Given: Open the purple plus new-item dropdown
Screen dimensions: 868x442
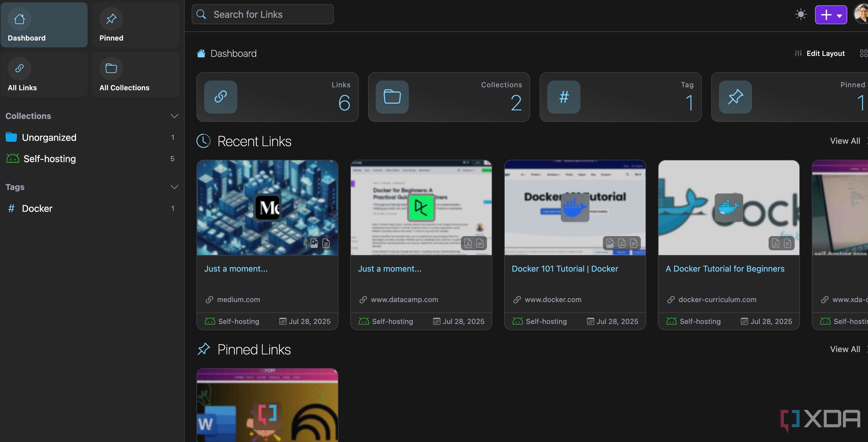Looking at the screenshot, I should click(831, 15).
